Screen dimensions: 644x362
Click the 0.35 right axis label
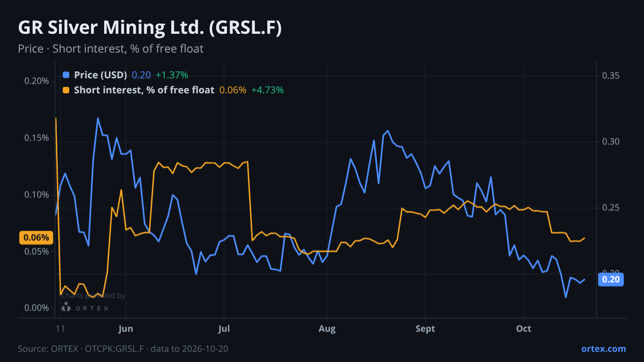(x=611, y=76)
